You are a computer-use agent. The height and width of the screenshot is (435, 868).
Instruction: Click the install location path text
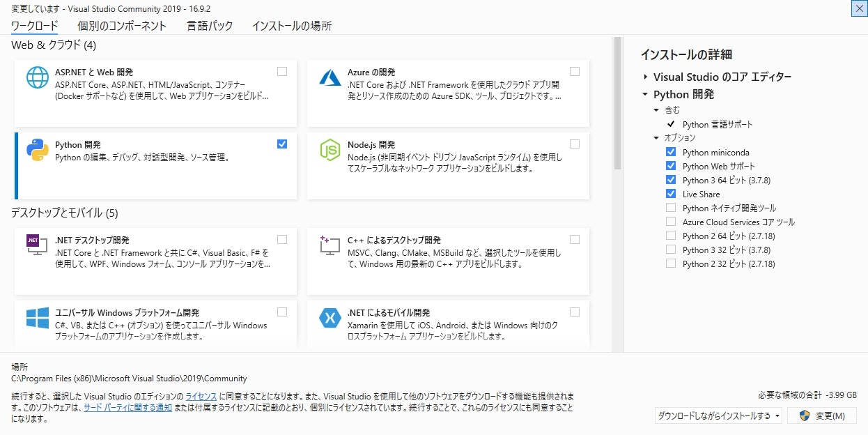(129, 379)
